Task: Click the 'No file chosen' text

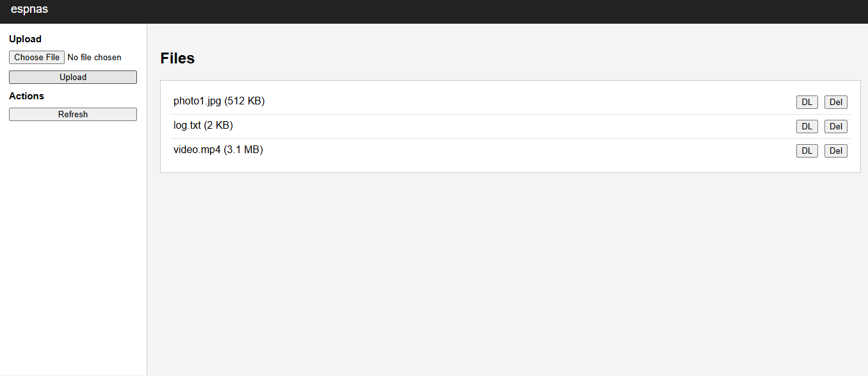Action: [94, 58]
